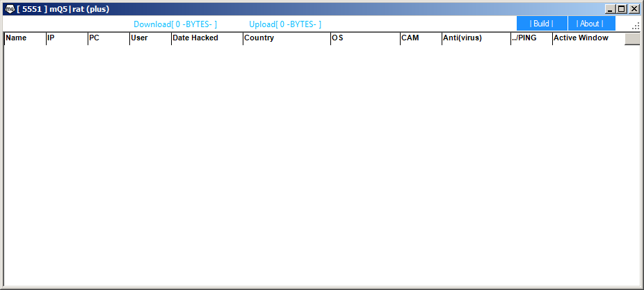644x290 pixels.
Task: Click the resize grip beside the About button
Action: pos(636,26)
